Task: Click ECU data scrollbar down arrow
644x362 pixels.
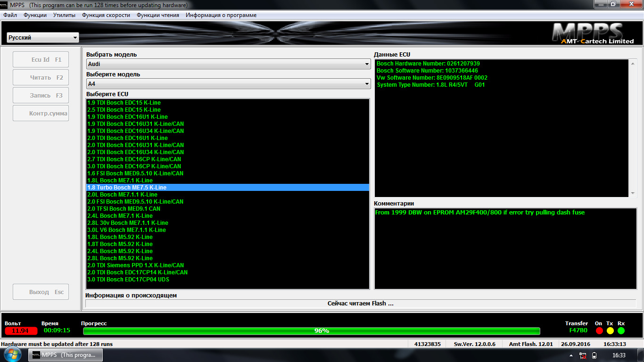Action: tap(632, 193)
